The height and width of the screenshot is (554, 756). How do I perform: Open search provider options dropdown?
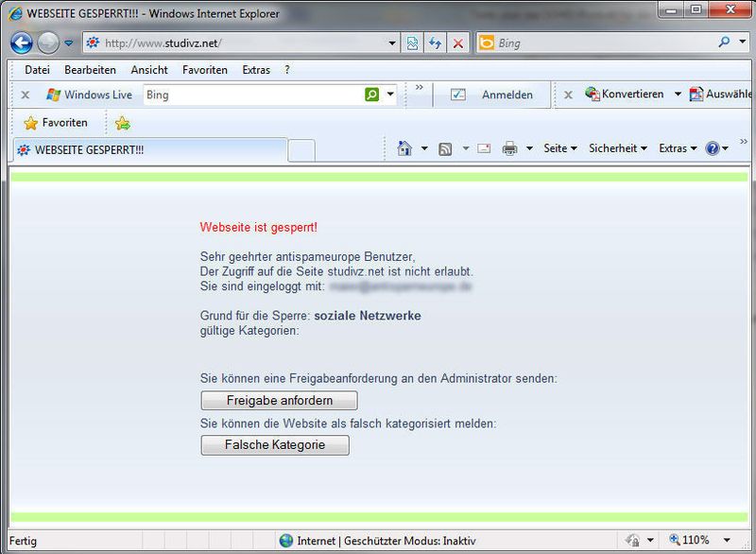click(x=743, y=42)
